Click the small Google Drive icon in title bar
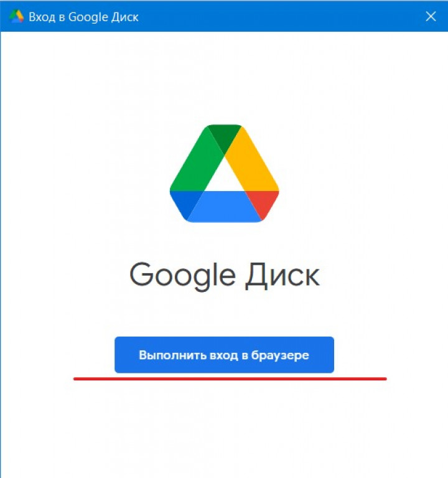Image resolution: width=448 pixels, height=478 pixels. pyautogui.click(x=16, y=16)
